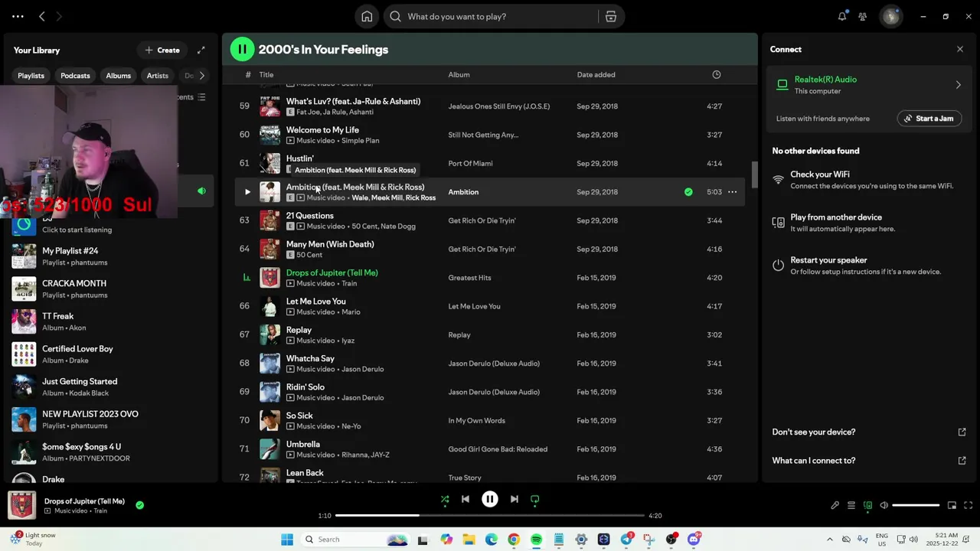Open Windows Start menu
Viewport: 980px width, 551px height.
point(287,540)
